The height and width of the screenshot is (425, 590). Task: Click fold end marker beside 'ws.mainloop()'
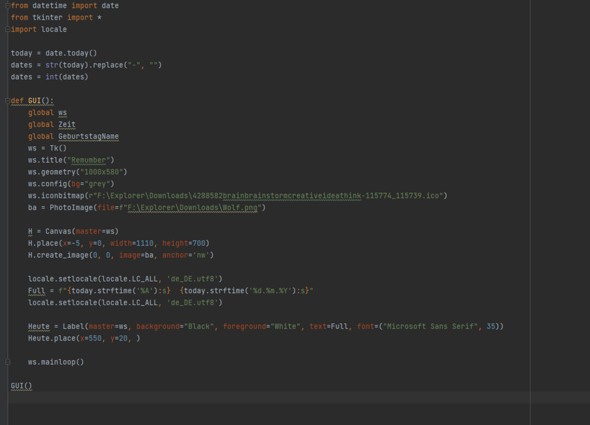(x=8, y=362)
